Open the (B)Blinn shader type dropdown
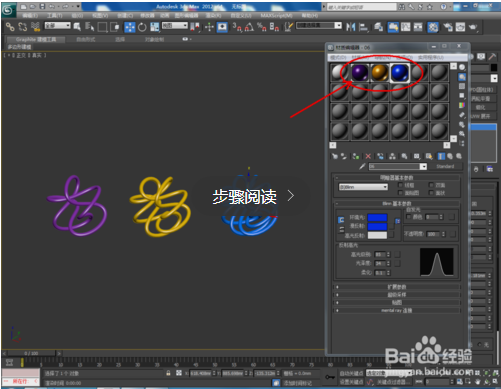The width and height of the screenshot is (501, 389). (x=363, y=187)
